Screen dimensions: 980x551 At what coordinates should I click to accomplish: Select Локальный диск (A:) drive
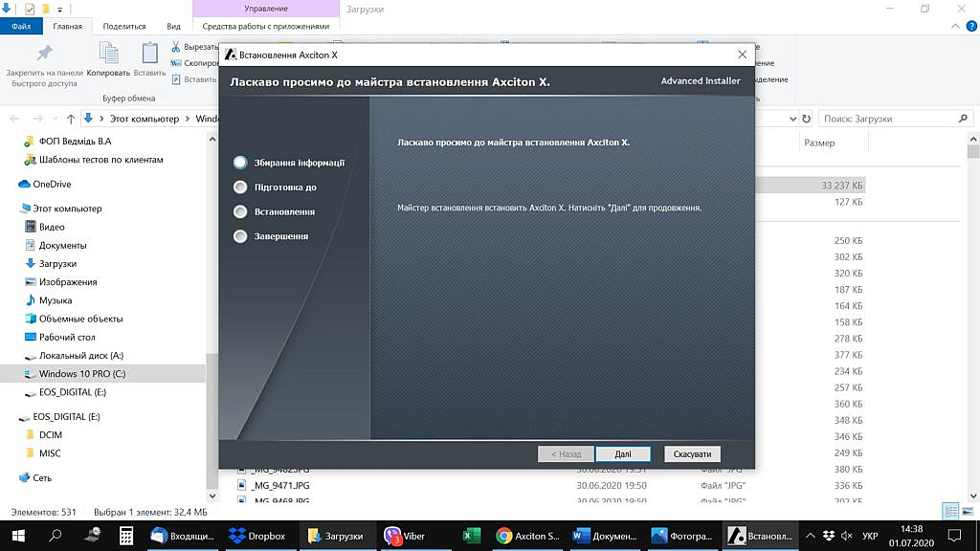pyautogui.click(x=81, y=356)
